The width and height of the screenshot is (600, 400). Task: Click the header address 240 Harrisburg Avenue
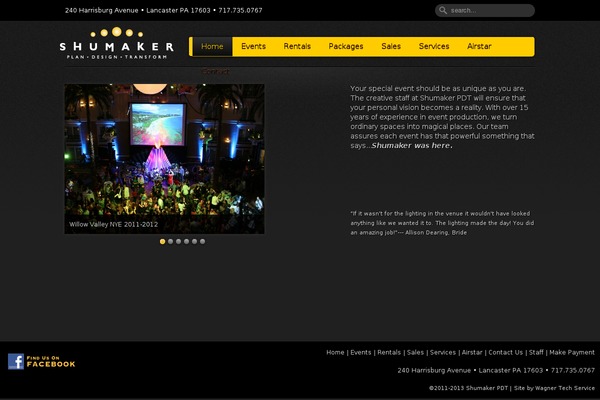[101, 10]
